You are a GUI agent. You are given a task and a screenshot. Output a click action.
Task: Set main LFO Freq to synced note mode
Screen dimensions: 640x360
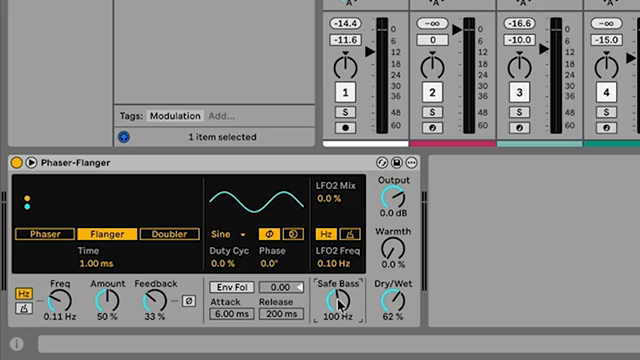pos(24,309)
